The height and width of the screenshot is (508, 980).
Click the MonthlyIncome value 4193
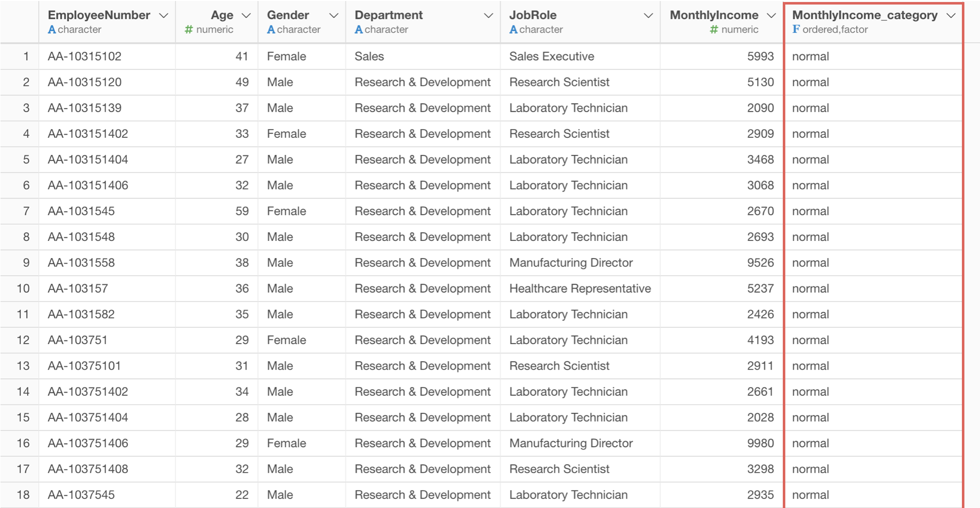click(760, 340)
